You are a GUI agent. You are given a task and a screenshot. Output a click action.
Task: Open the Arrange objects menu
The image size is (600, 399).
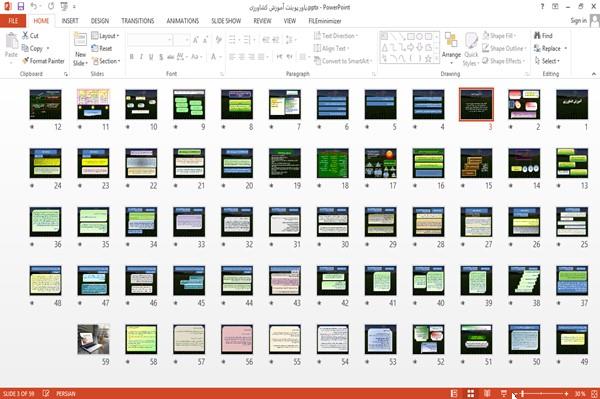pos(451,49)
